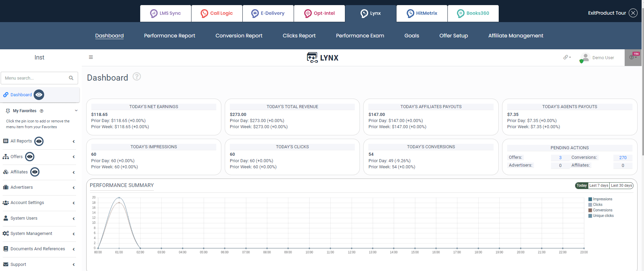This screenshot has height=271, width=644.
Task: Toggle the eye icon next to Affiliates
Action: click(x=35, y=172)
